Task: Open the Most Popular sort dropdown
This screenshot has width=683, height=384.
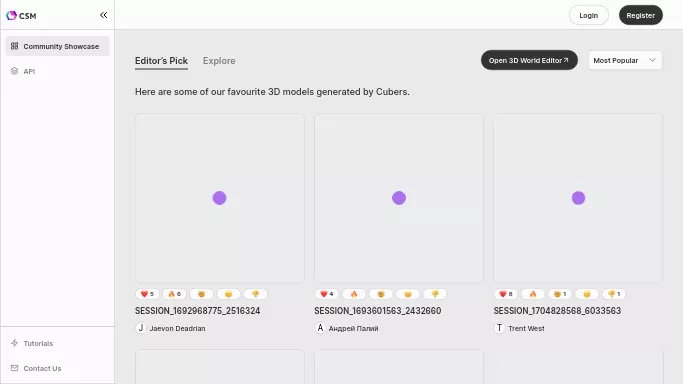Action: (x=625, y=60)
